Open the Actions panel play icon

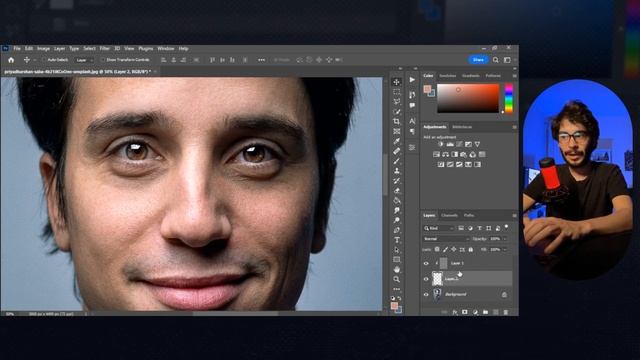(x=412, y=80)
